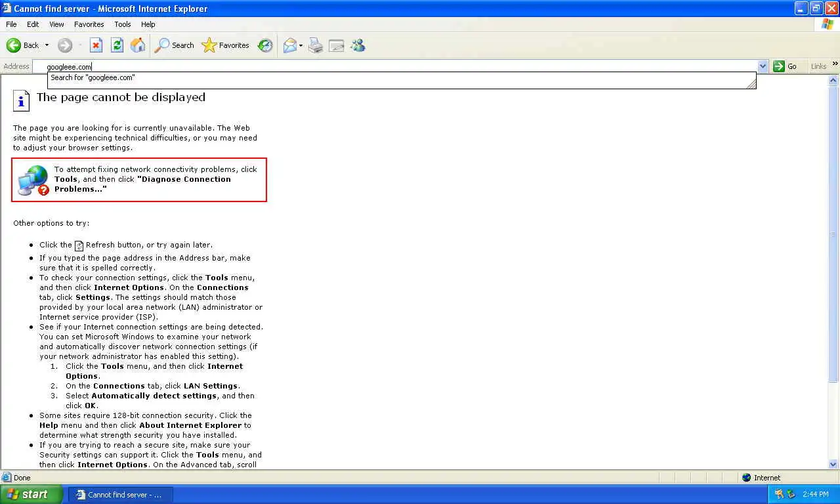Click the Mail envelope icon
This screenshot has width=840, height=504.
(289, 45)
